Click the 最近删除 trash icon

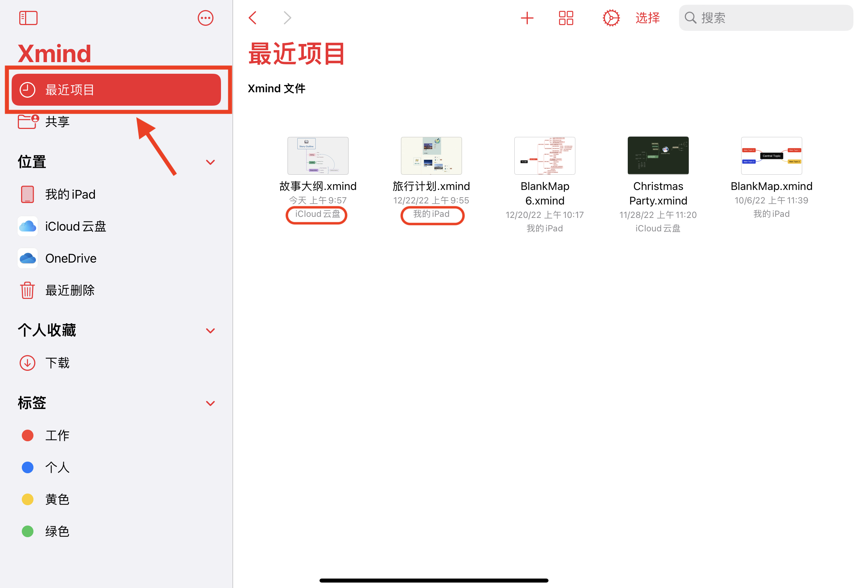(x=27, y=290)
